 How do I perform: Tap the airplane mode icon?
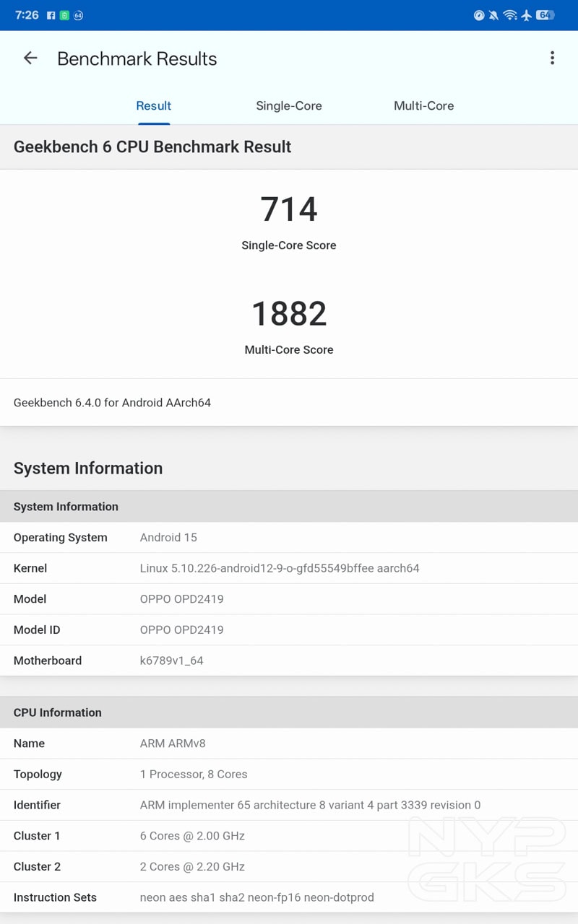point(526,15)
